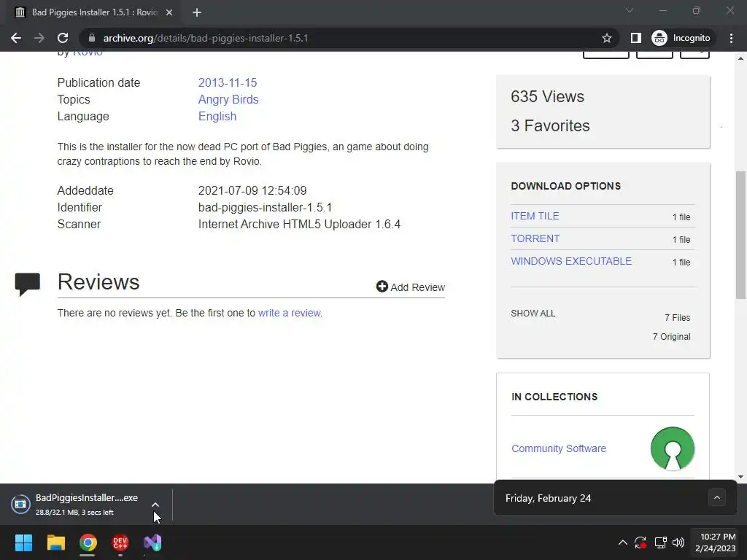The width and height of the screenshot is (747, 560).
Task: Open the 2013-11-15 publication date link
Action: [228, 82]
